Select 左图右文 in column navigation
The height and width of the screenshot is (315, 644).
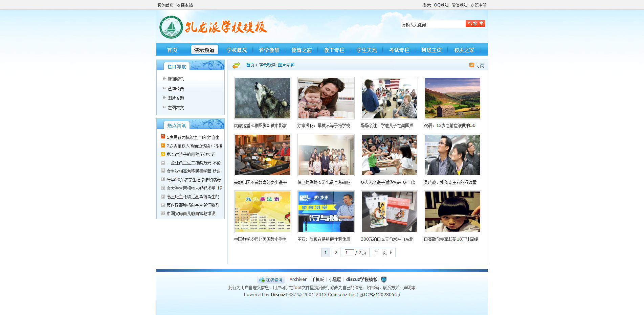coord(176,108)
